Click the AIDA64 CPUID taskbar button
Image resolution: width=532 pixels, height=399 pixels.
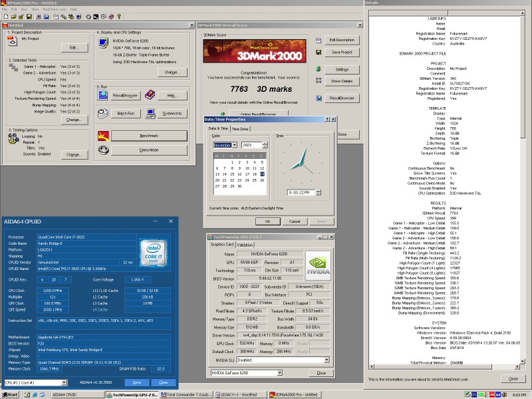coord(77,394)
